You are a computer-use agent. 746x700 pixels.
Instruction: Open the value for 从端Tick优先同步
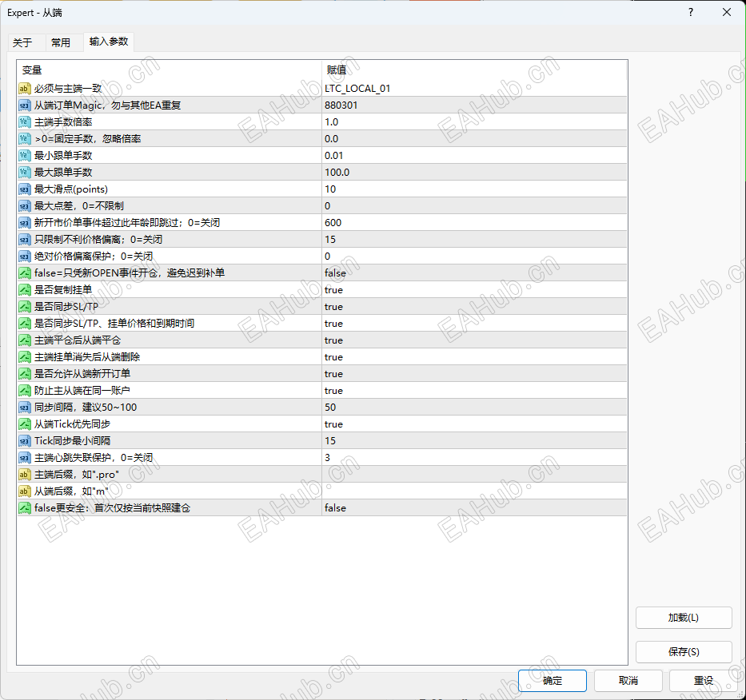(x=474, y=424)
